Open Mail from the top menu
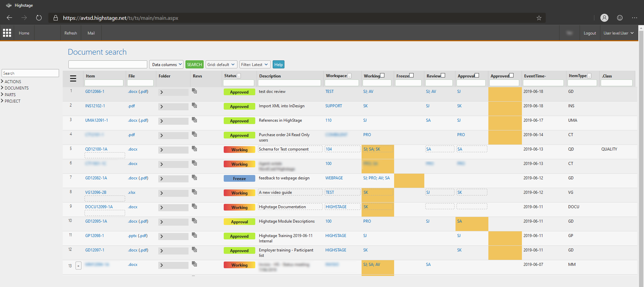This screenshot has width=644, height=287. pyautogui.click(x=91, y=33)
